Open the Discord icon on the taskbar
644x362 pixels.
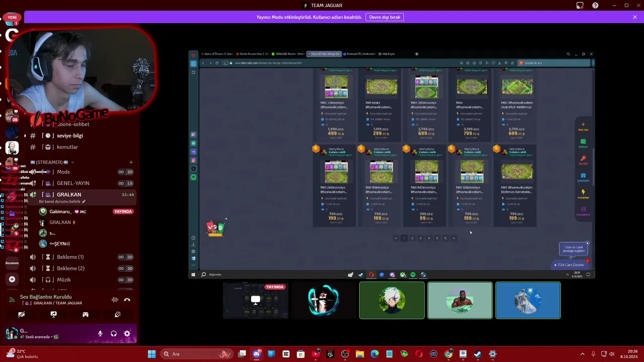pos(257,354)
